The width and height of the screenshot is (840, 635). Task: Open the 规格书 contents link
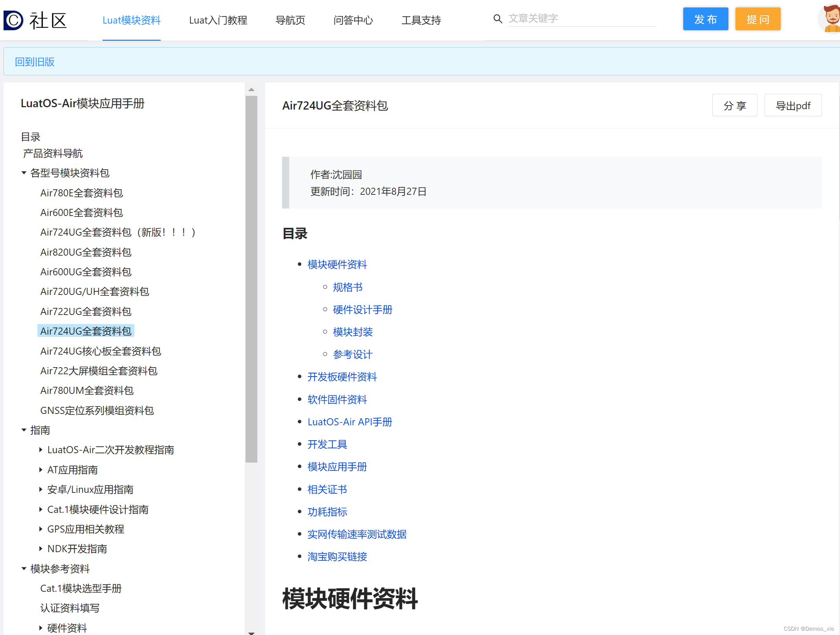tap(348, 287)
